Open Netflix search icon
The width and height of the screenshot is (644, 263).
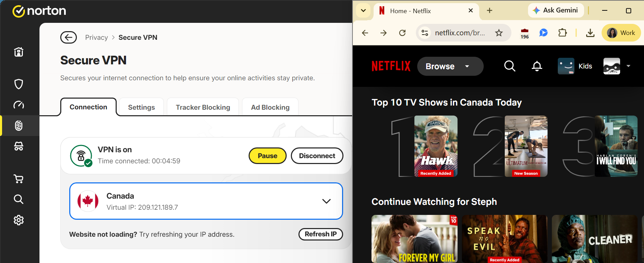pyautogui.click(x=510, y=66)
